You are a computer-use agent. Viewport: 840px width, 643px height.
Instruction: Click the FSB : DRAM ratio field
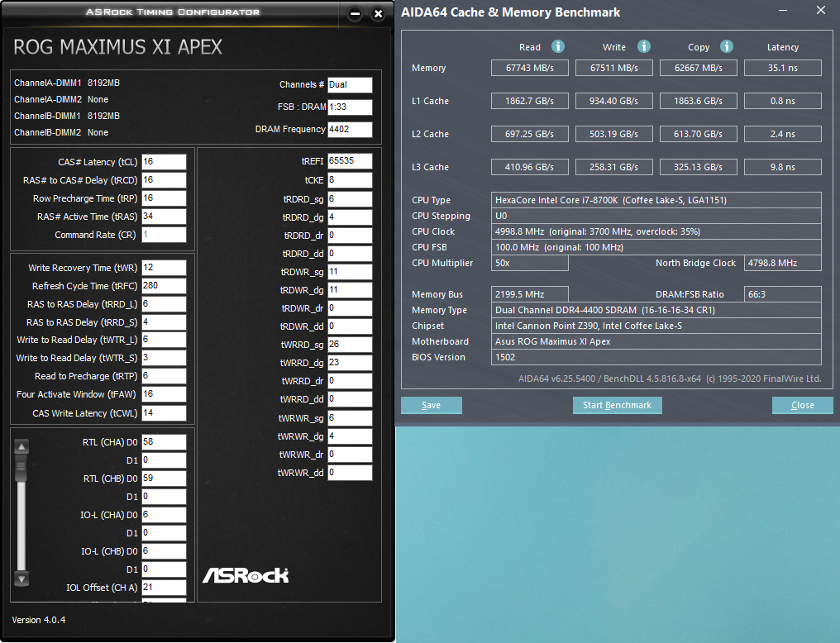click(x=350, y=107)
